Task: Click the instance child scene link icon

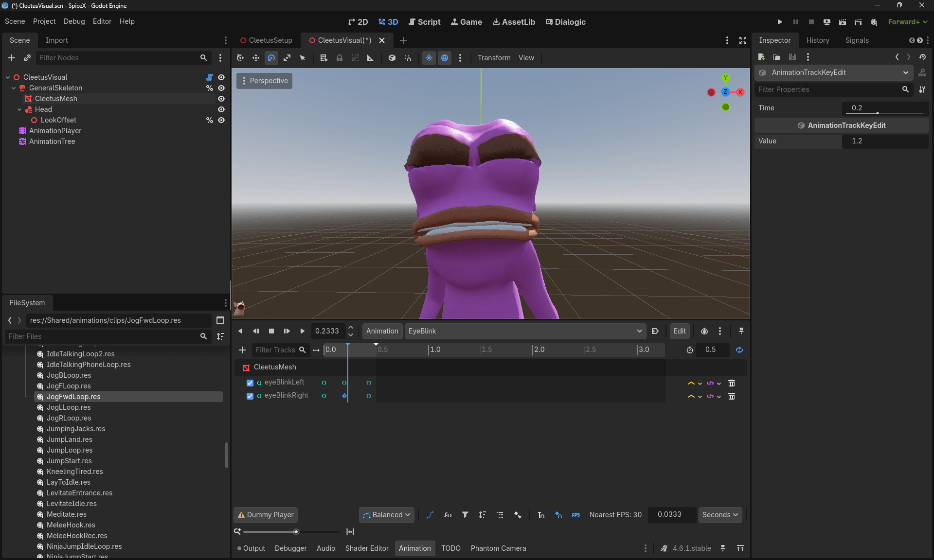Action: click(27, 58)
